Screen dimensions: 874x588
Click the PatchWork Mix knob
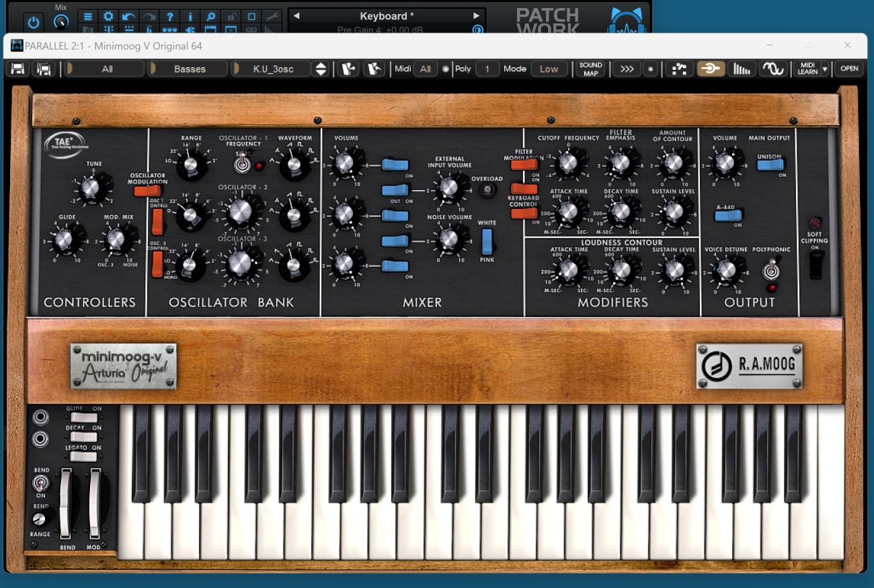[61, 22]
